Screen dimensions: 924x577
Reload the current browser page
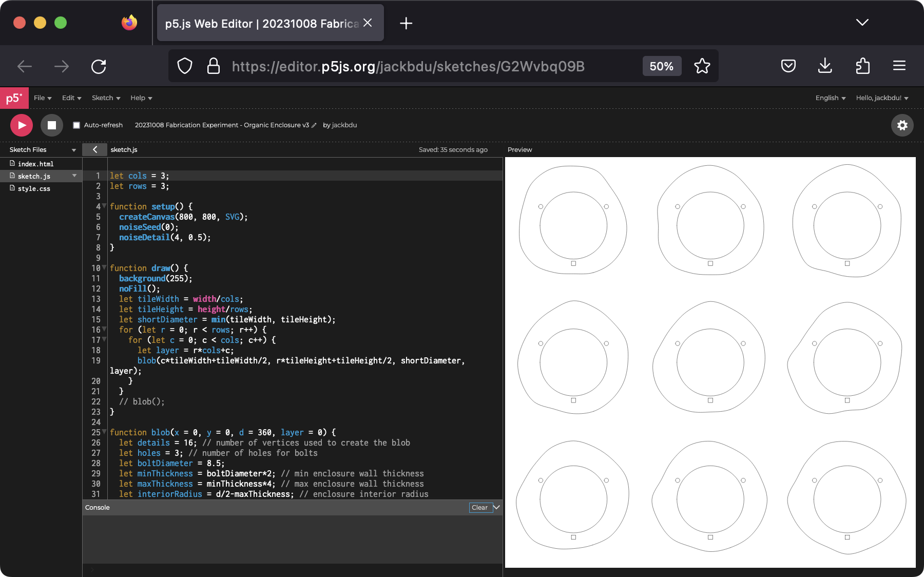(x=99, y=66)
